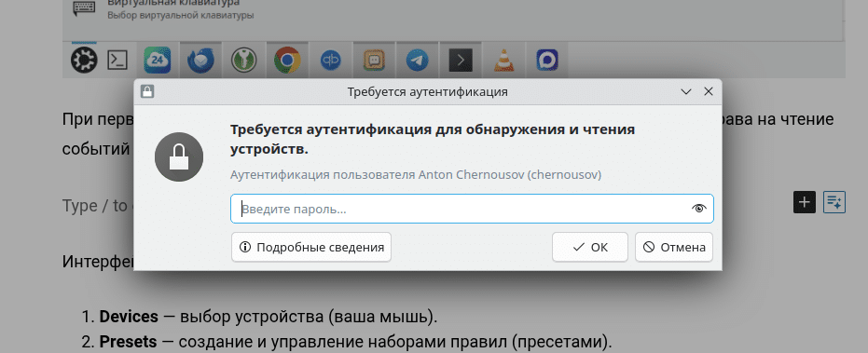This screenshot has height=353, width=868.
Task: Open the Thunderbird mail icon
Action: pos(200,60)
